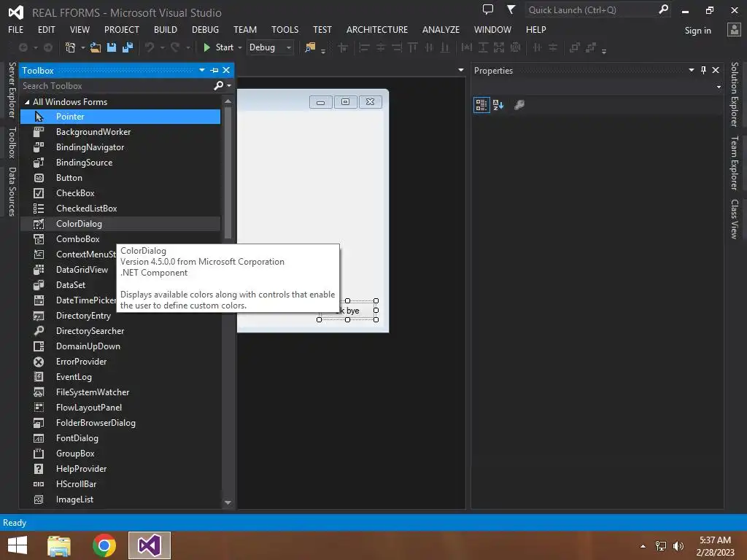Image resolution: width=747 pixels, height=560 pixels.
Task: Open File Explorer from the taskbar
Action: (x=59, y=545)
